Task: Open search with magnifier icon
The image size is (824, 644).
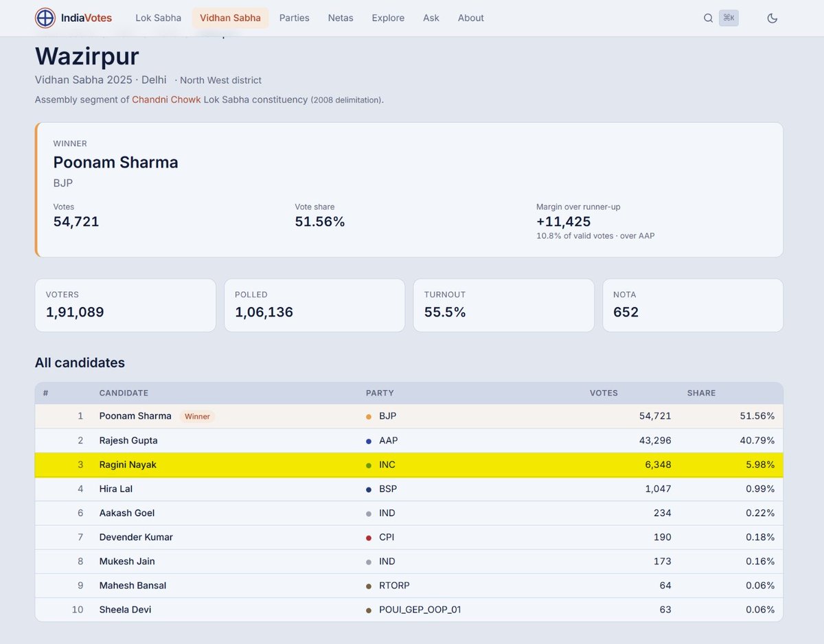Action: tap(708, 18)
